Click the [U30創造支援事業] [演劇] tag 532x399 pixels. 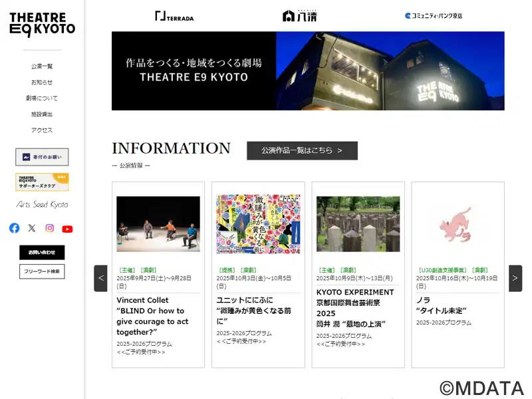[x=452, y=270]
